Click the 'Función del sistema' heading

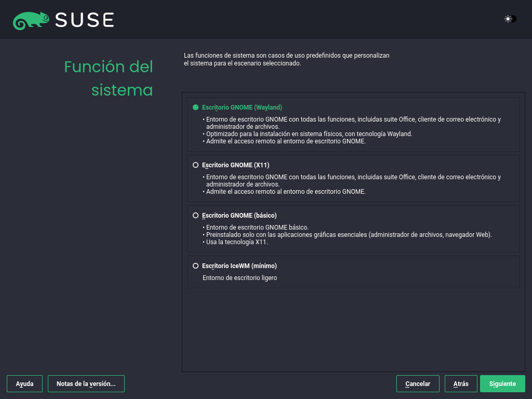pyautogui.click(x=109, y=78)
